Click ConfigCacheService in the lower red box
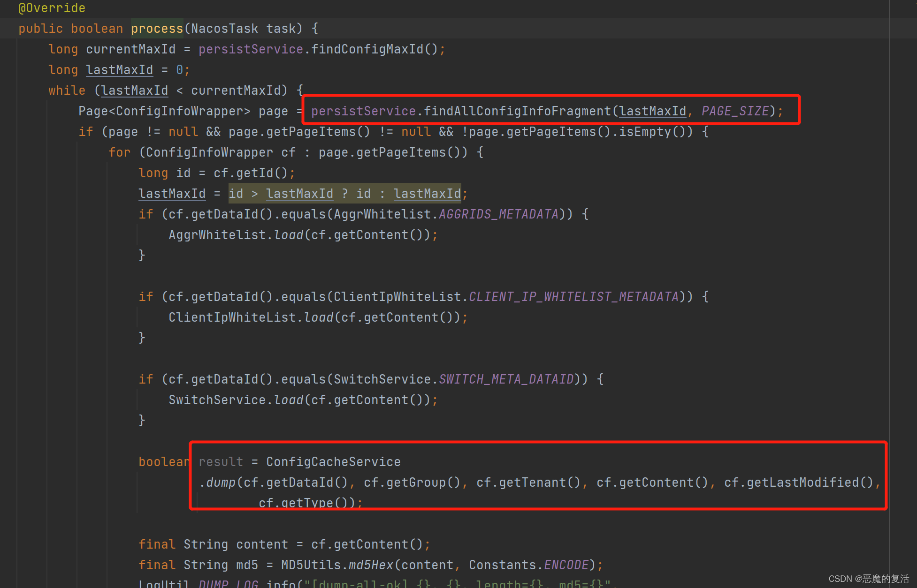917x588 pixels. click(333, 461)
